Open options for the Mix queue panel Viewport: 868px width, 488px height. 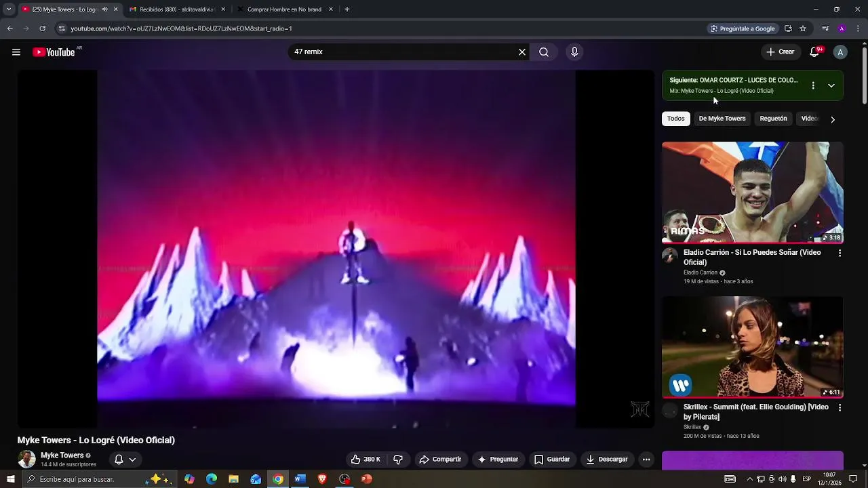coord(813,85)
